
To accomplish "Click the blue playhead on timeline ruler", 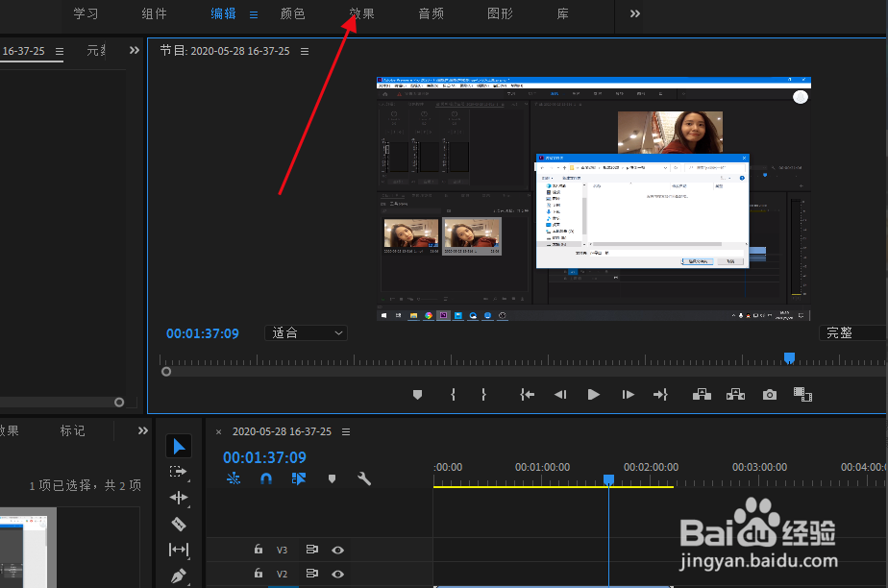I will click(608, 478).
